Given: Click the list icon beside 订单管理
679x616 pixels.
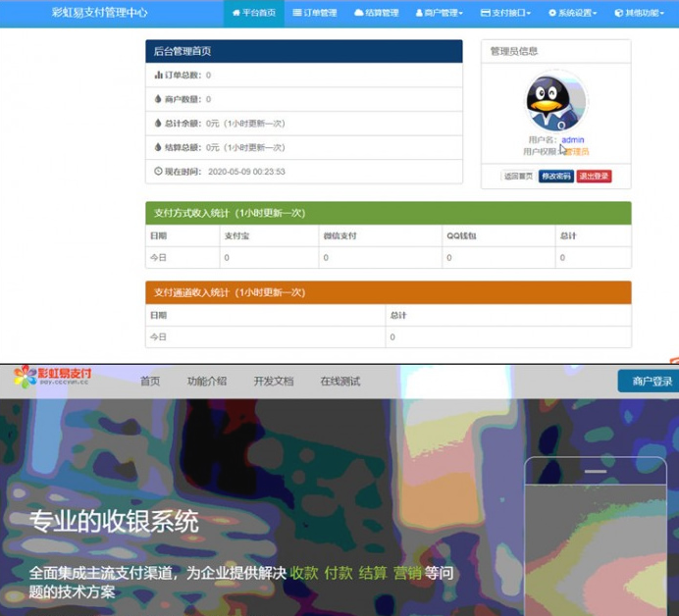Looking at the screenshot, I should (297, 14).
